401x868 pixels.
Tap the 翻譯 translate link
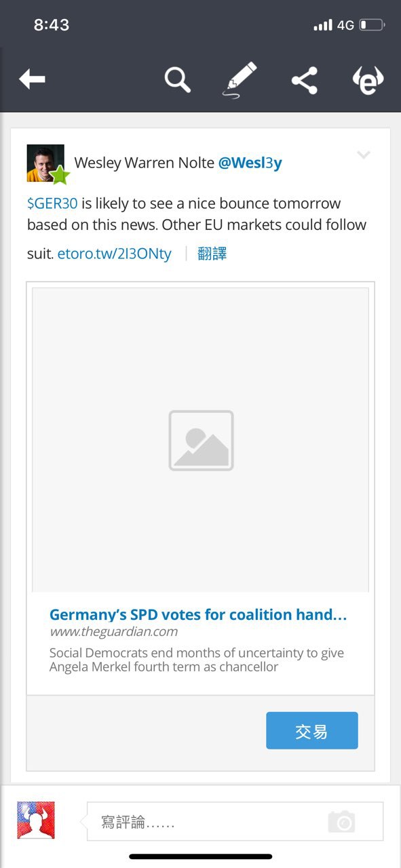(212, 254)
